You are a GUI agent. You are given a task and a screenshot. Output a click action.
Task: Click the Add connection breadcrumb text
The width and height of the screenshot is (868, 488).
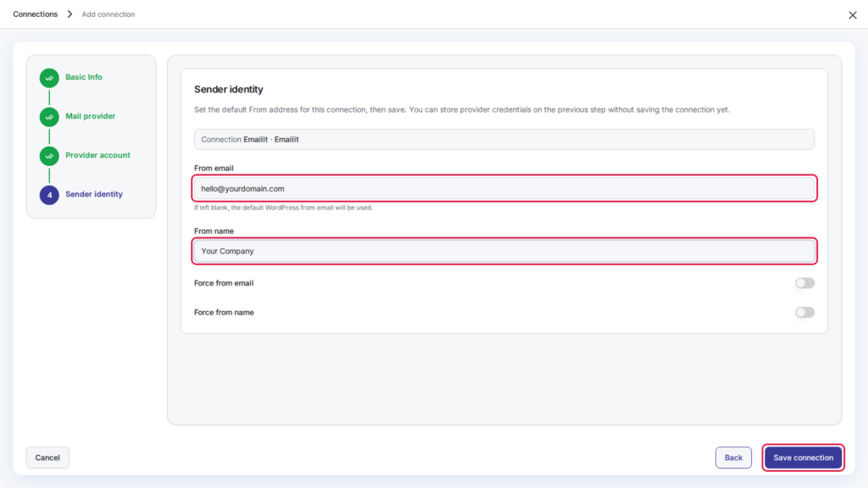pyautogui.click(x=108, y=14)
